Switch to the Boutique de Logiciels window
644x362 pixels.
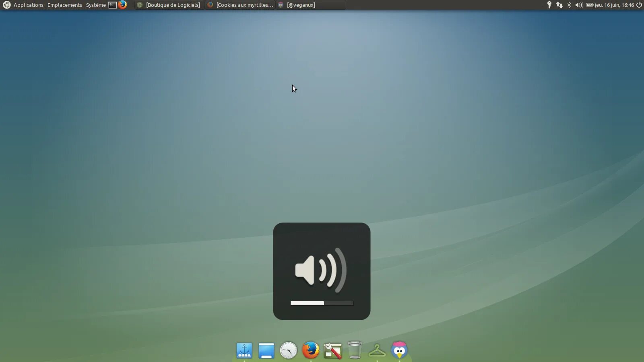coord(169,5)
